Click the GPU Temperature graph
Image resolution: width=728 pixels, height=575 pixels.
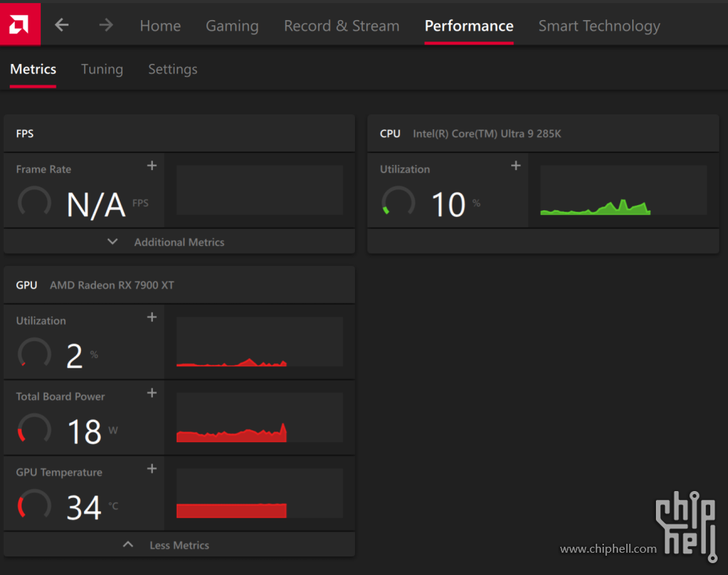[x=259, y=493]
